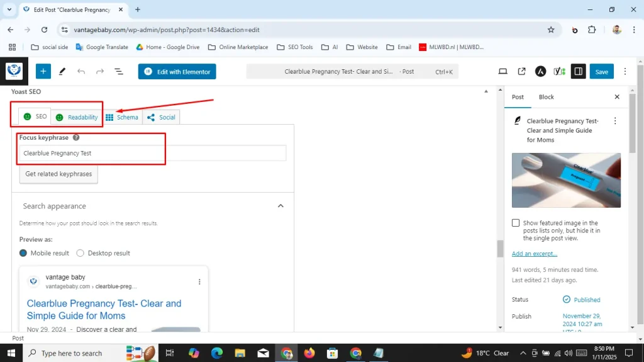Screen dimensions: 644x362
Task: Select the Desktop result radio button
Action: [80, 253]
